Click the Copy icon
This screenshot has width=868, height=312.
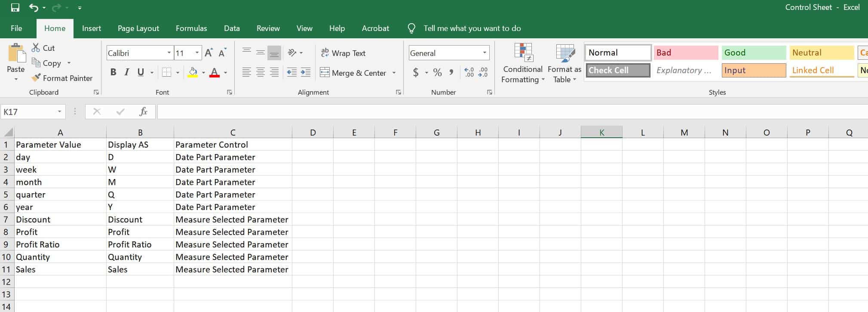coord(36,63)
